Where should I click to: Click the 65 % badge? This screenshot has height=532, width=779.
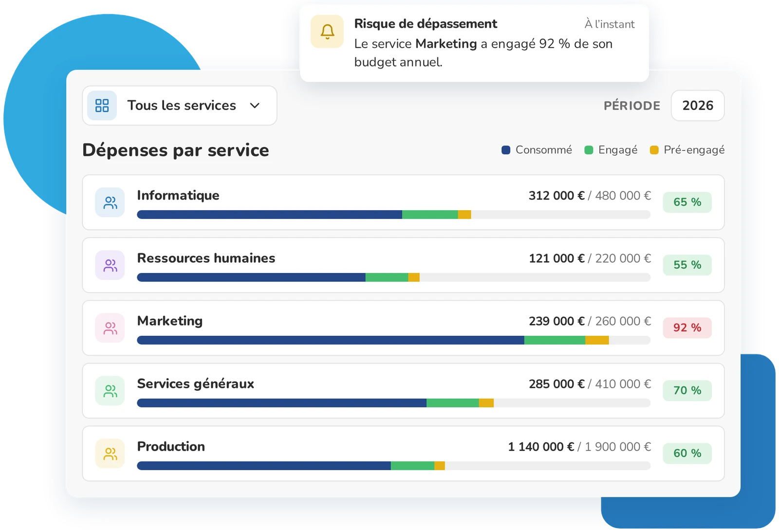687,202
